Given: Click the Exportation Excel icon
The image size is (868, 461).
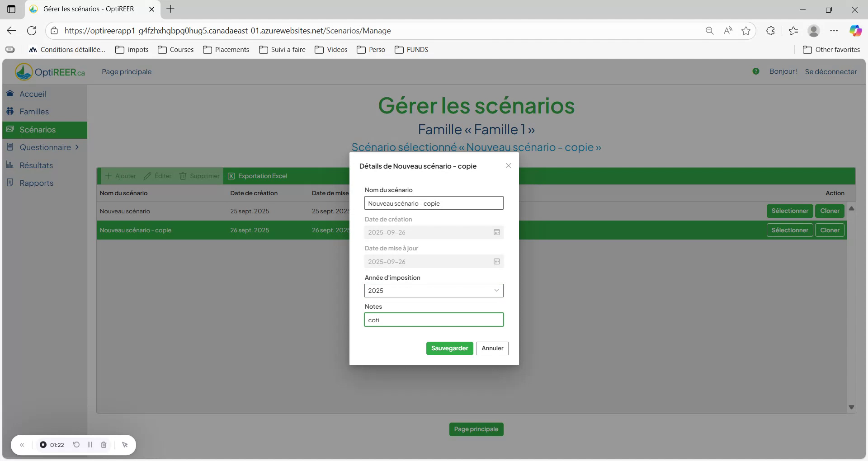Looking at the screenshot, I should click(x=231, y=176).
